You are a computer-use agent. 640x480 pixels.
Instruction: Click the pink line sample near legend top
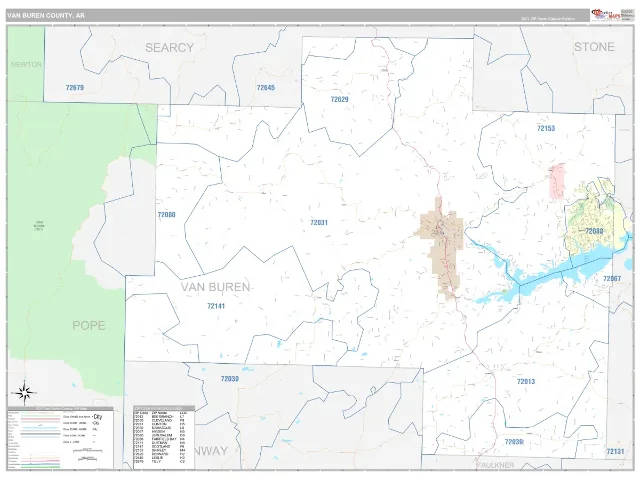40,419
